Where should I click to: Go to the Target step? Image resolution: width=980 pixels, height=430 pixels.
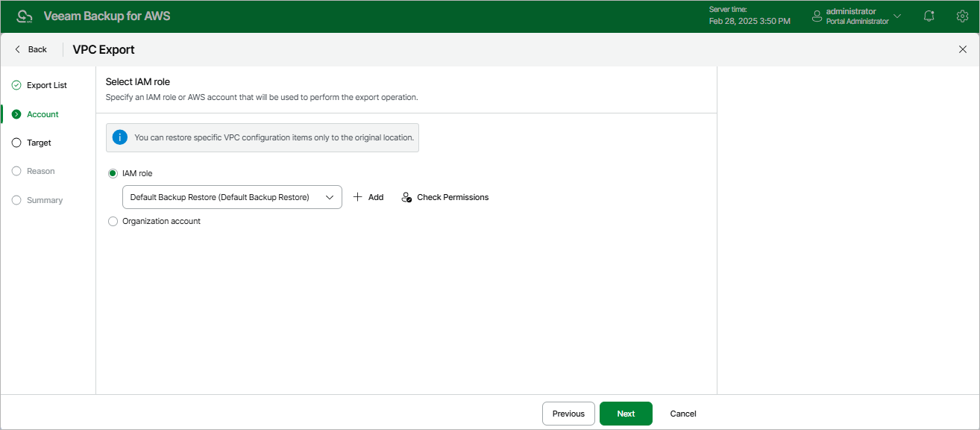click(x=39, y=143)
